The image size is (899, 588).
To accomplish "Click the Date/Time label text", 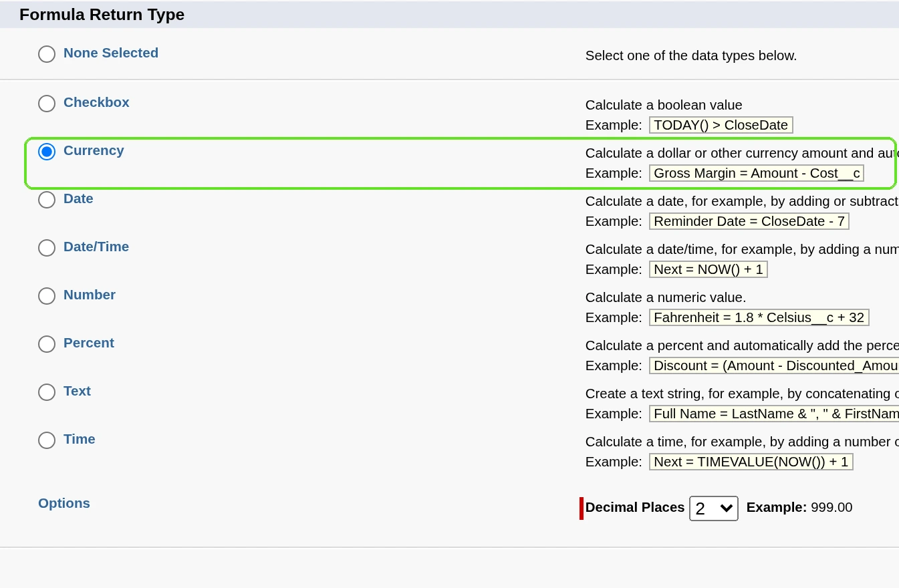I will click(x=96, y=247).
